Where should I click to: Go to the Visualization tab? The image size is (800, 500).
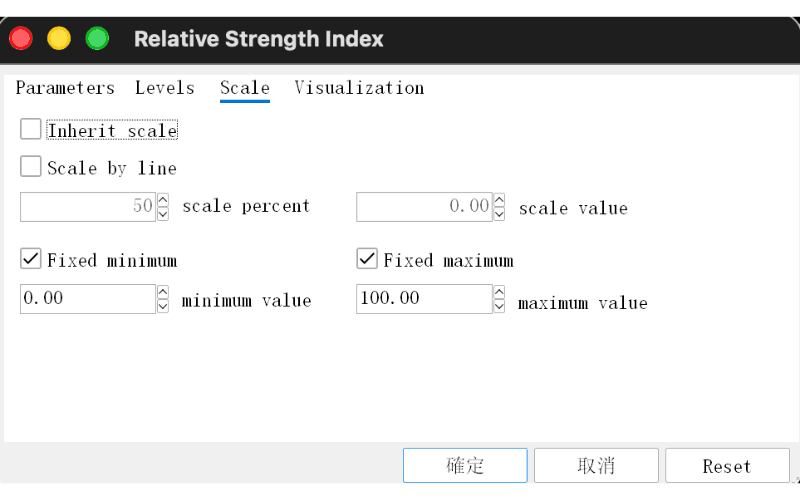click(359, 88)
